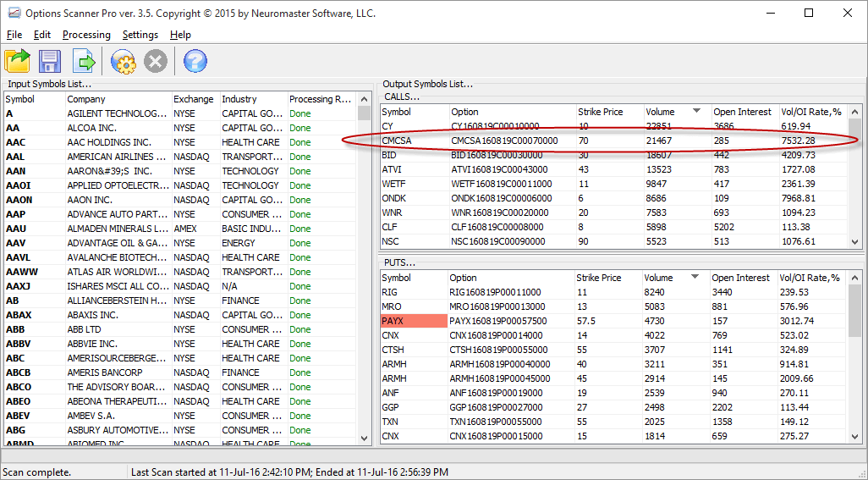Select the AAOI symbol in input list
This screenshot has height=480, width=868.
click(x=19, y=185)
